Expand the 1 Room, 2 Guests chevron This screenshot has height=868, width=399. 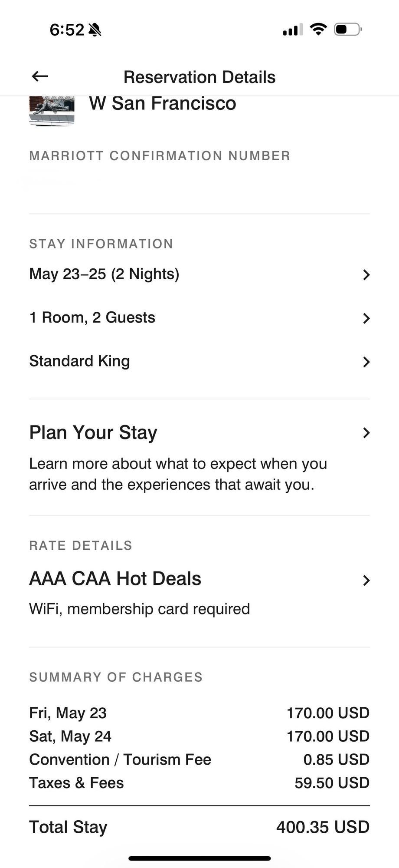click(x=366, y=318)
